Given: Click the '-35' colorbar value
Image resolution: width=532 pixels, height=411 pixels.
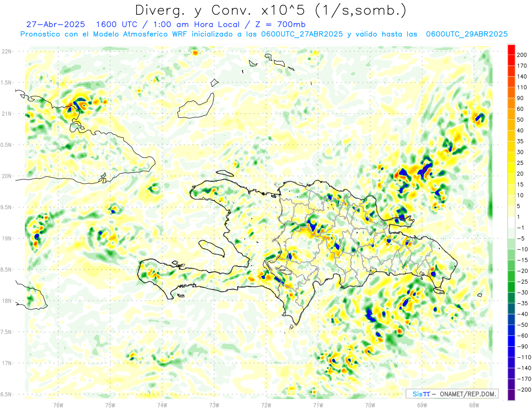Looking at the screenshot, I should pos(522,303).
